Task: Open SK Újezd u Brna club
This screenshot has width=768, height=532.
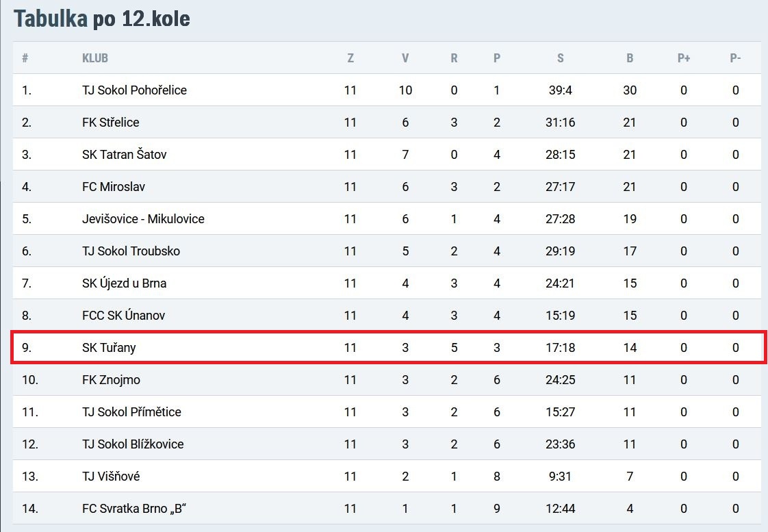Action: tap(125, 283)
